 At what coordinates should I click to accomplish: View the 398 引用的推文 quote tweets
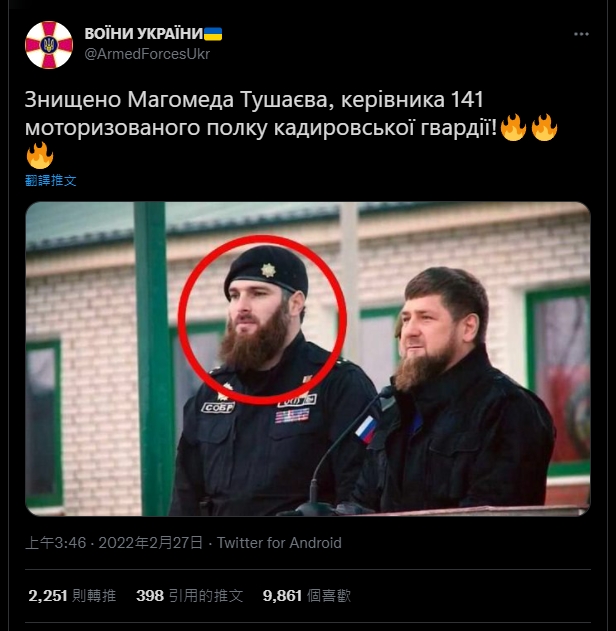pos(190,596)
